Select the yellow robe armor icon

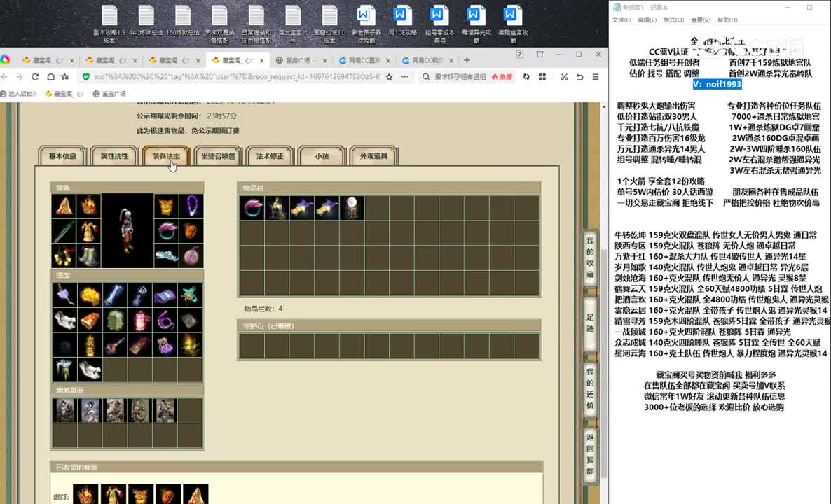[88, 231]
